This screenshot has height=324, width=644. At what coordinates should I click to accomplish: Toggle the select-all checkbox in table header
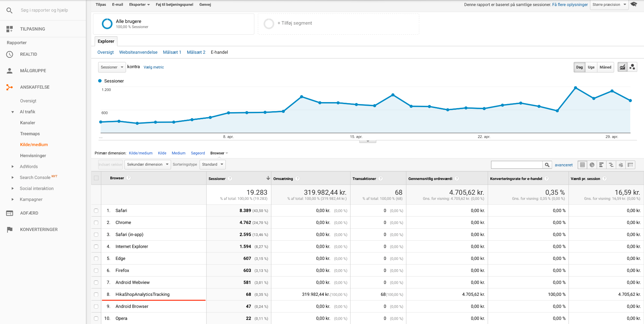pos(96,178)
